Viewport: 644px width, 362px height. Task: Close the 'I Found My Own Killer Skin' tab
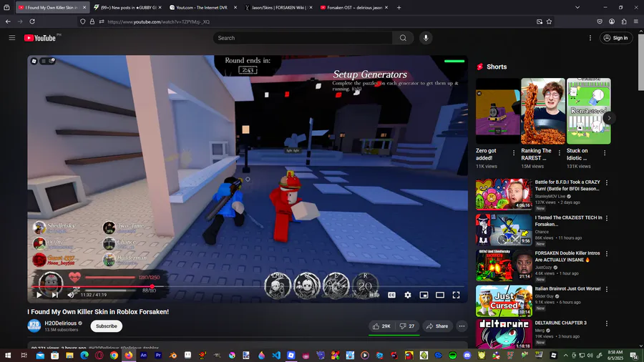(84, 7)
